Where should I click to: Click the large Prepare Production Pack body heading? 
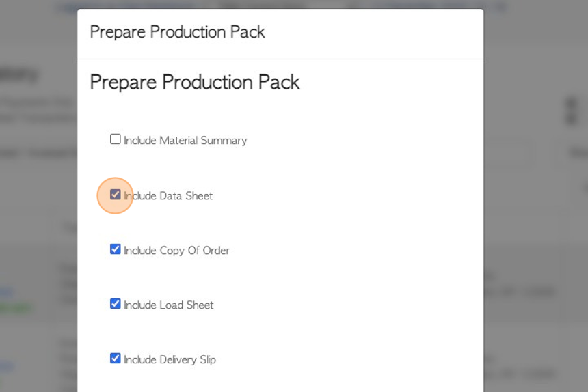195,82
